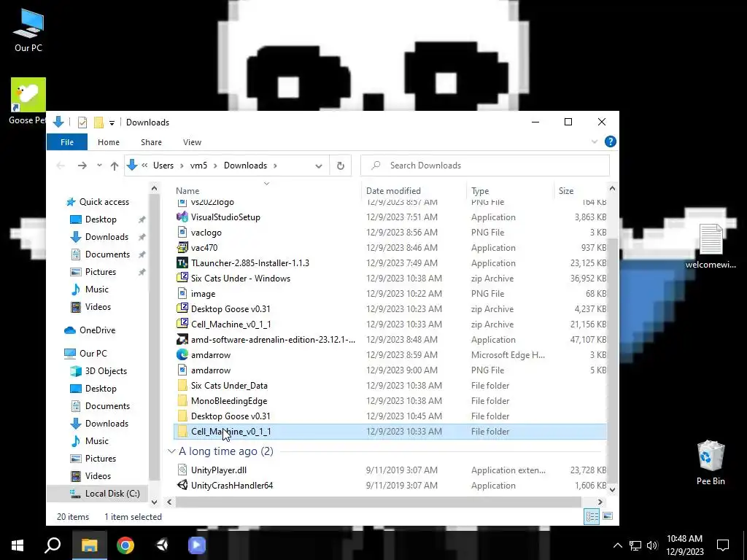This screenshot has width=747, height=560.
Task: Open the Help question mark icon
Action: 610,141
